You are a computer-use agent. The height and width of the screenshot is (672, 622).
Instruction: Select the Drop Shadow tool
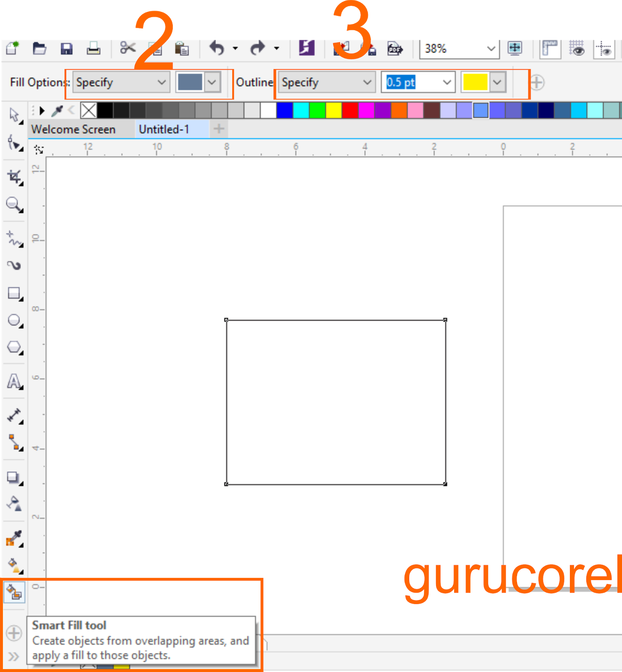[x=15, y=478]
